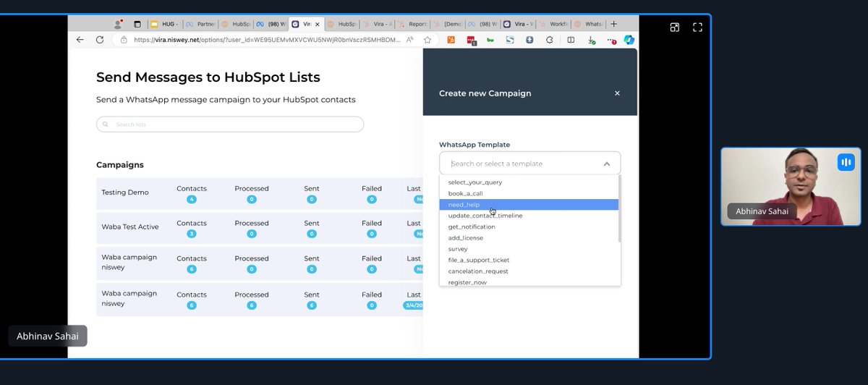
Task: Switch to the Report browser tab
Action: pyautogui.click(x=414, y=24)
